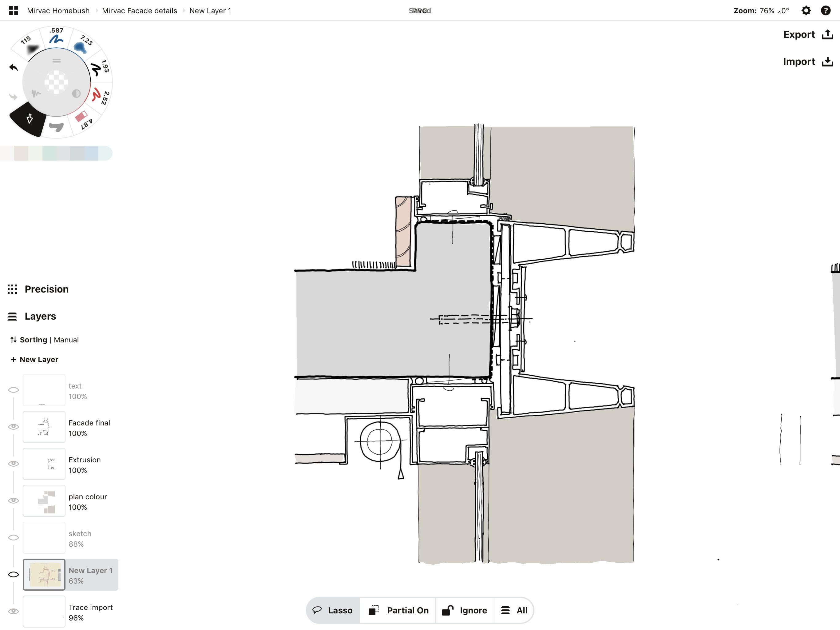Add a New Layer
840x630 pixels.
tap(34, 360)
